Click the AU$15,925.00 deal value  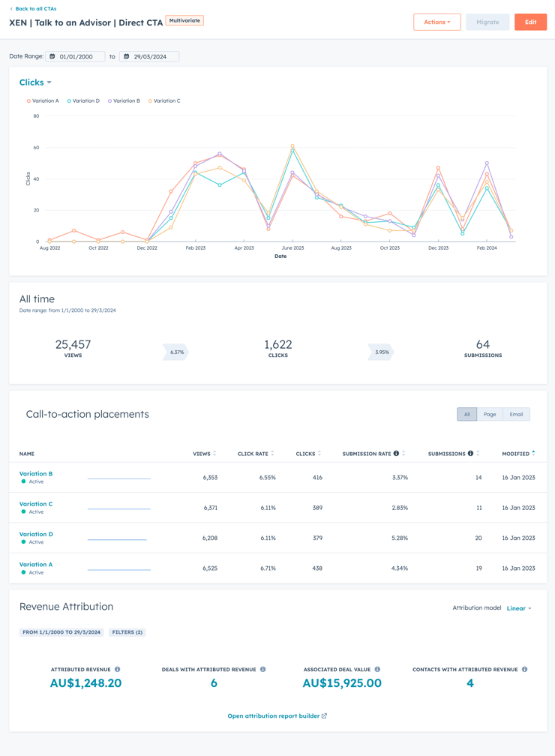pyautogui.click(x=342, y=683)
